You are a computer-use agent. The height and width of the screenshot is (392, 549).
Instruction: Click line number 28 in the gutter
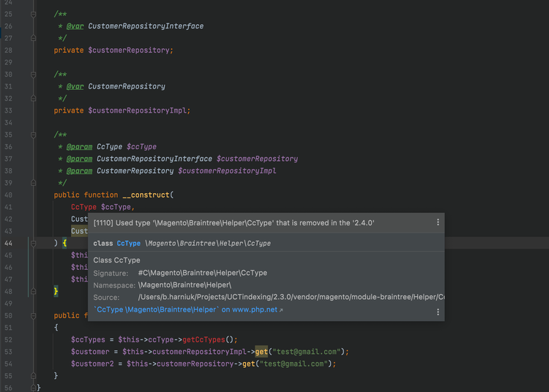(x=8, y=50)
